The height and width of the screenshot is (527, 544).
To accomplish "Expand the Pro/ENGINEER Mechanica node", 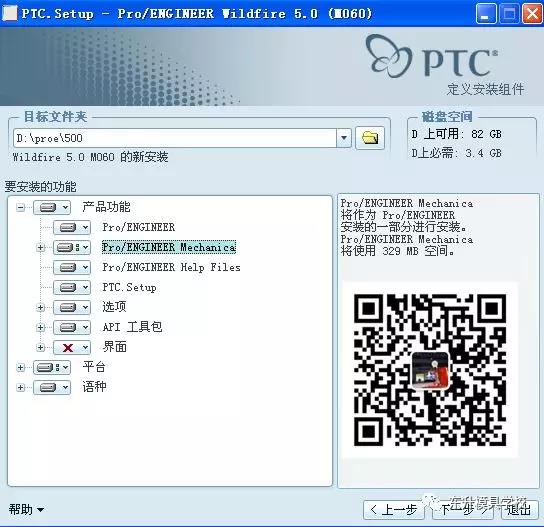I will point(41,247).
